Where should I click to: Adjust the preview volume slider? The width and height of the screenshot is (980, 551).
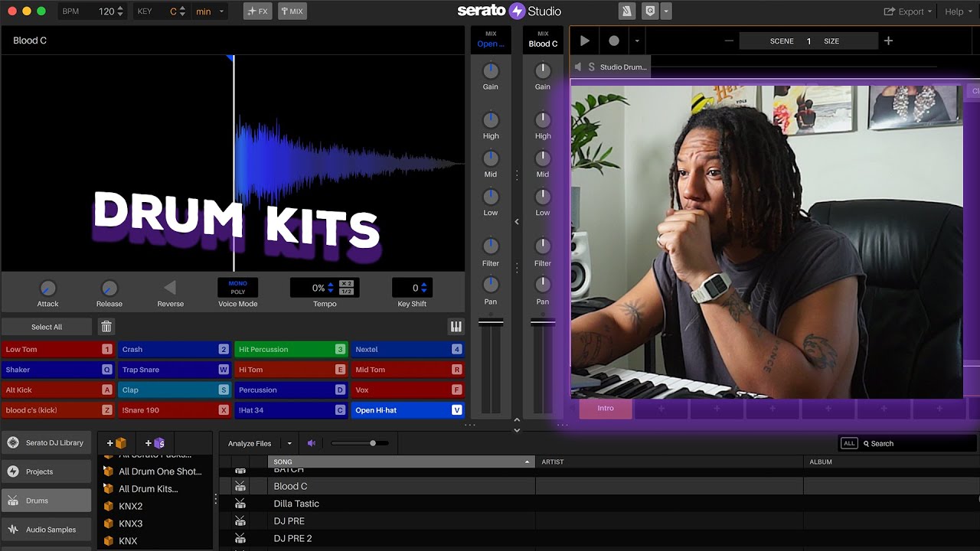360,443
